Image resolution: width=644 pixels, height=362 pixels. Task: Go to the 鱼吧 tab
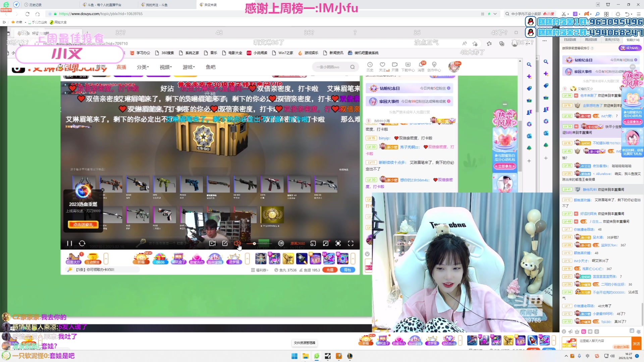coord(211,67)
